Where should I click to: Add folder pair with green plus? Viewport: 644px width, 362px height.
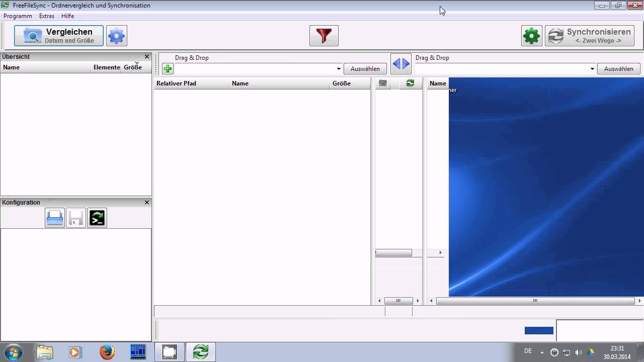[x=168, y=68]
